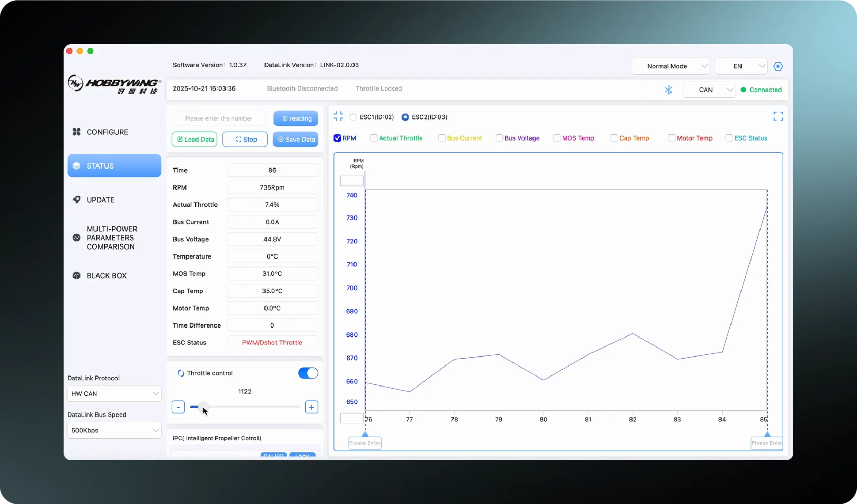Open the DataLink Bus Speed dropdown
Viewport: 857px width, 504px height.
[114, 430]
